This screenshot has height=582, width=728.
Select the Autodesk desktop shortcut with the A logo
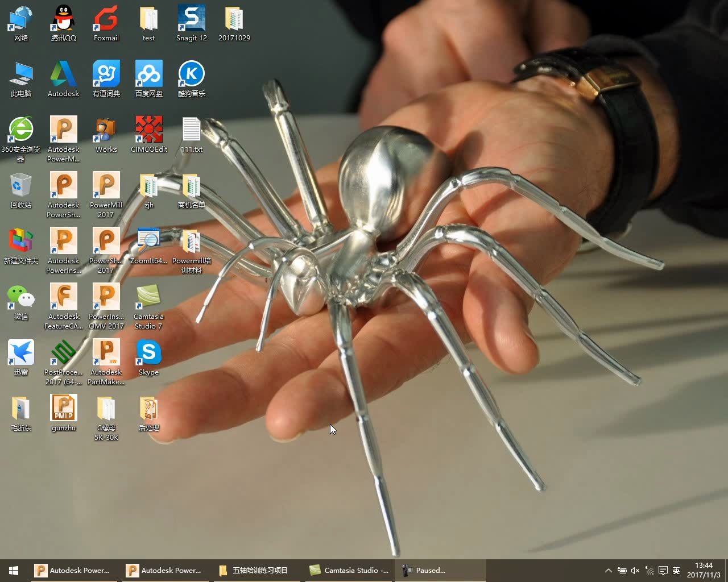pyautogui.click(x=63, y=79)
